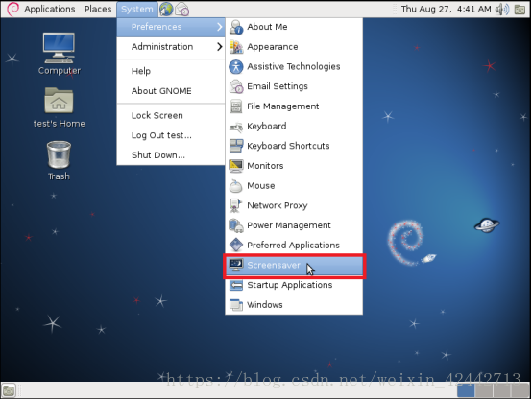Screen dimensions: 532x399
Task: Open About Me text entry
Action: pos(267,27)
